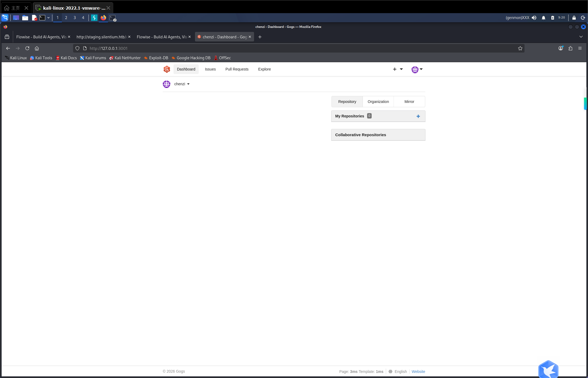The height and width of the screenshot is (378, 588).
Task: Open the text editor panel icon
Action: point(34,18)
